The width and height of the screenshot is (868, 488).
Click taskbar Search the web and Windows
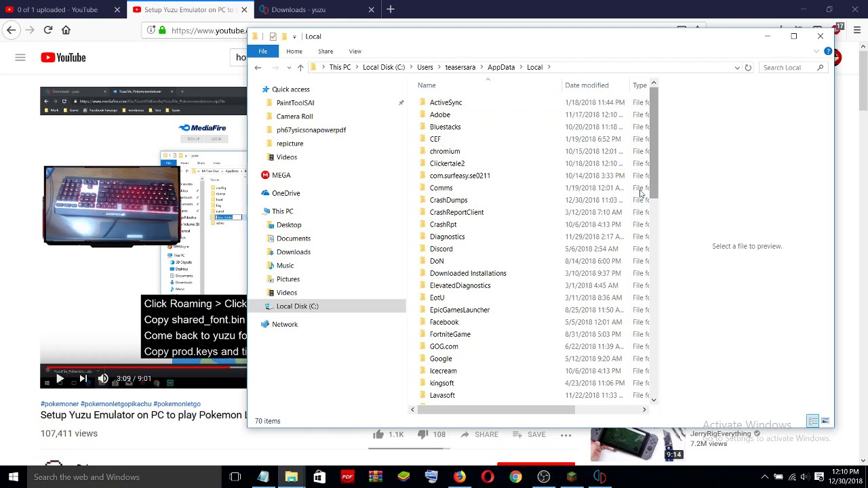pos(123,477)
